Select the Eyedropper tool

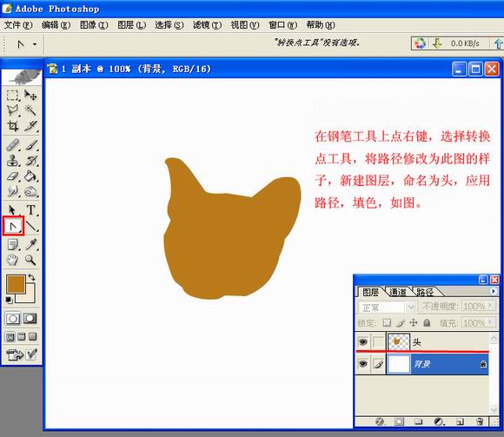pyautogui.click(x=31, y=244)
